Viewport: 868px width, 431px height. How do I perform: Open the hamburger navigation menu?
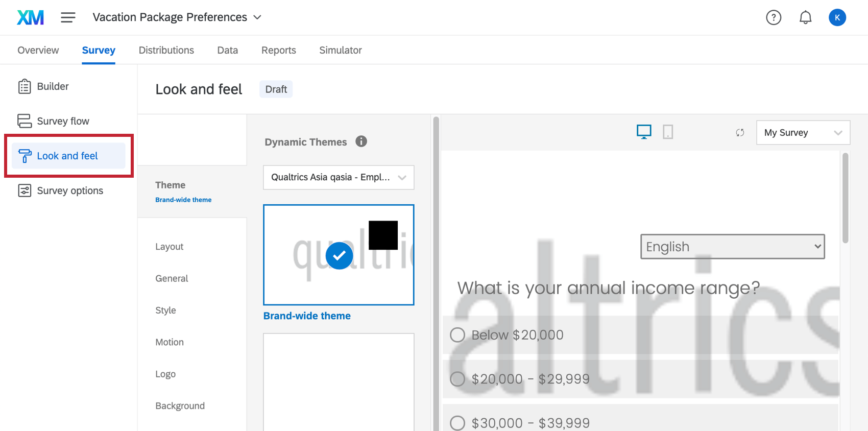point(68,17)
